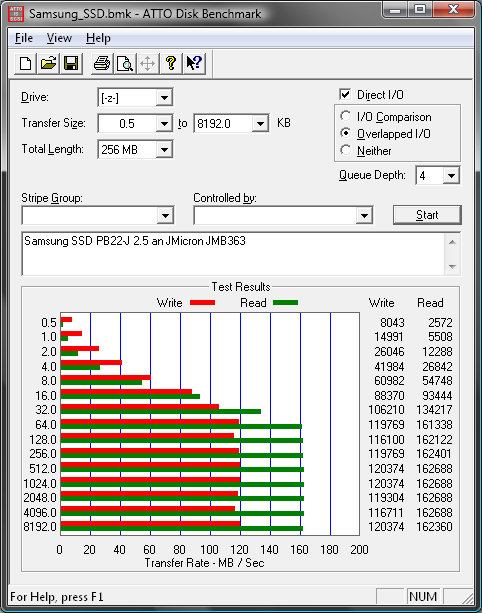Viewport: 482px width, 613px height.
Task: Expand the Total Length dropdown
Action: coord(164,150)
